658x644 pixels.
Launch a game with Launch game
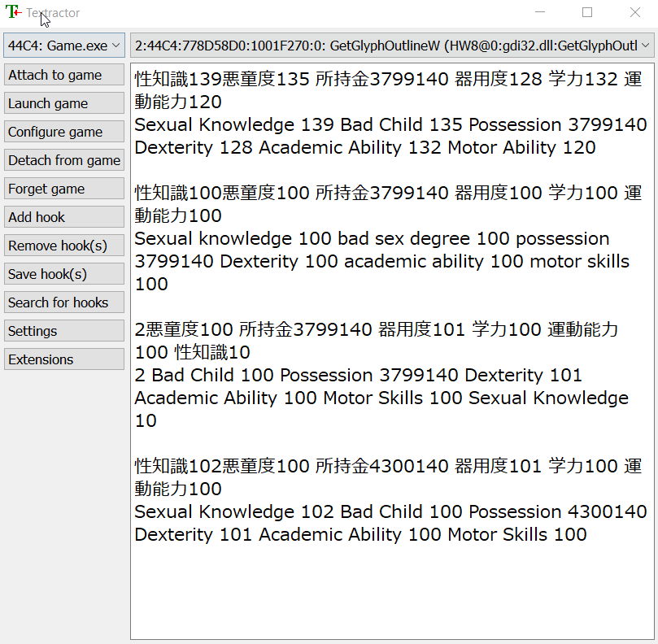pyautogui.click(x=63, y=103)
